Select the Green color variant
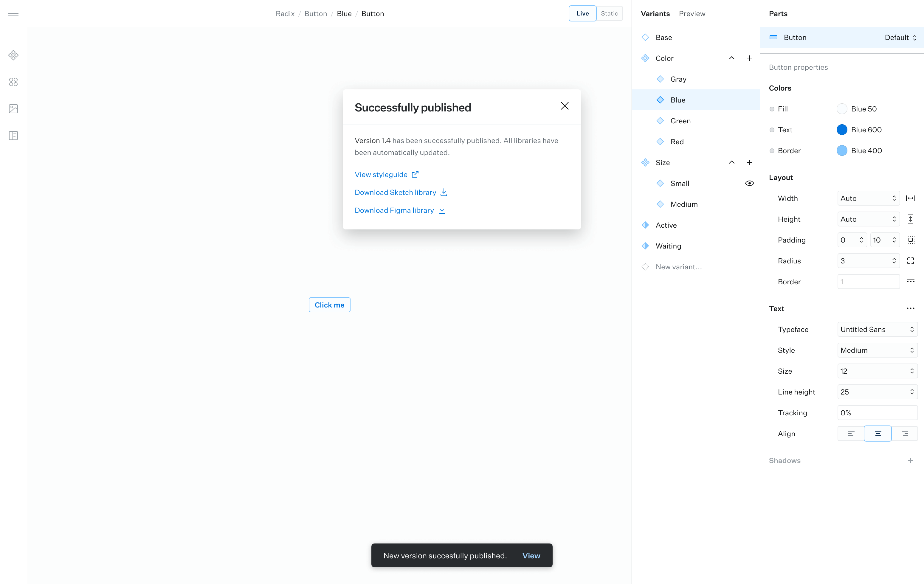 pyautogui.click(x=680, y=121)
